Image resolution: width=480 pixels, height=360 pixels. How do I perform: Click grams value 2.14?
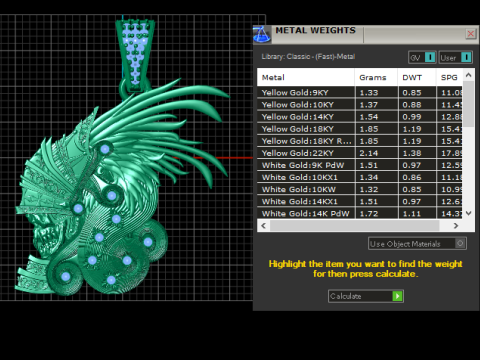[x=369, y=153]
